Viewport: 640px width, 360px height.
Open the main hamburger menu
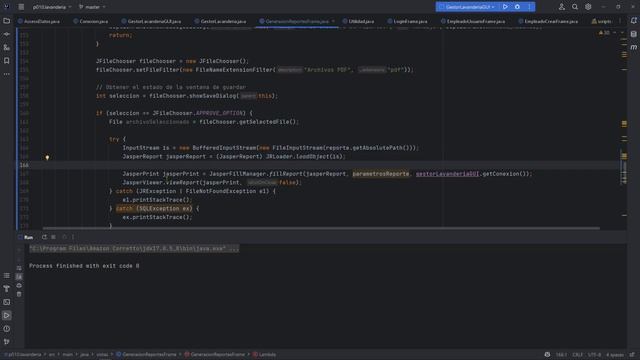click(21, 7)
